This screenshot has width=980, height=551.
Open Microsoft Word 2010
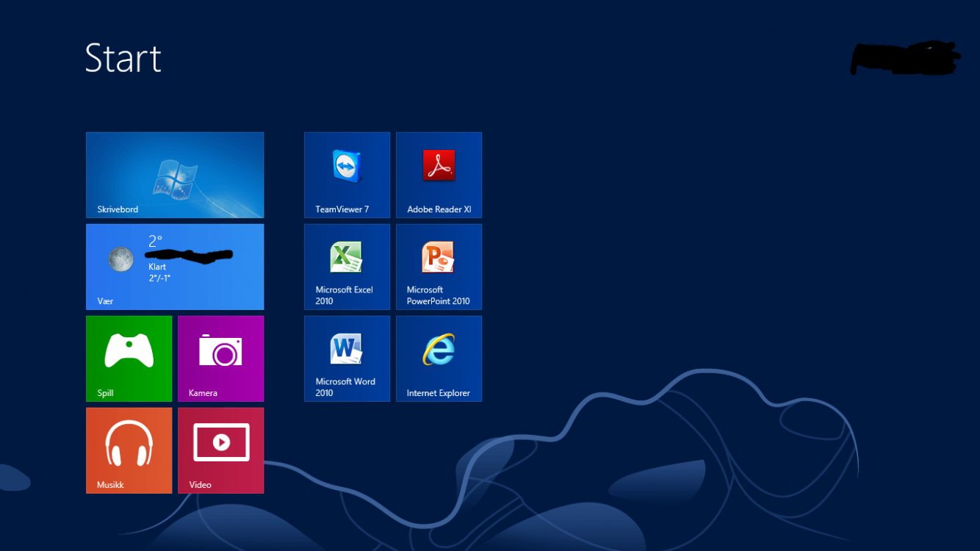coord(347,359)
